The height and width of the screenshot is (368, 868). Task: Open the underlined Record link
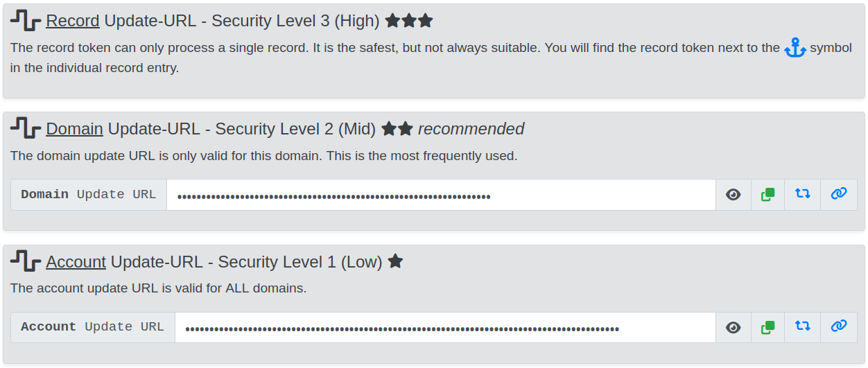[x=73, y=21]
